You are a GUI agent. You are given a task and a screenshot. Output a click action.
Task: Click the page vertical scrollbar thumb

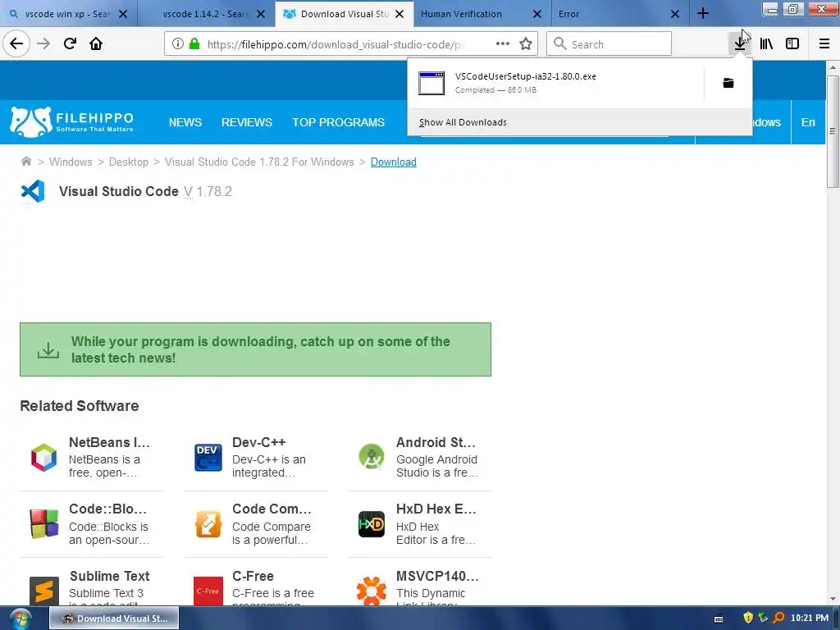[x=833, y=131]
